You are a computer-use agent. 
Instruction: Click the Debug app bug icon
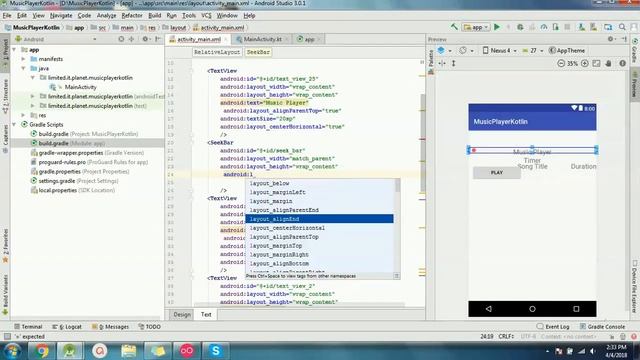pos(520,27)
